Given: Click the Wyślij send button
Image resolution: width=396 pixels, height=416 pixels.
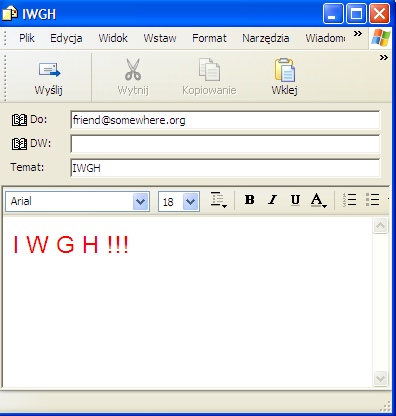Looking at the screenshot, I should coord(49,78).
